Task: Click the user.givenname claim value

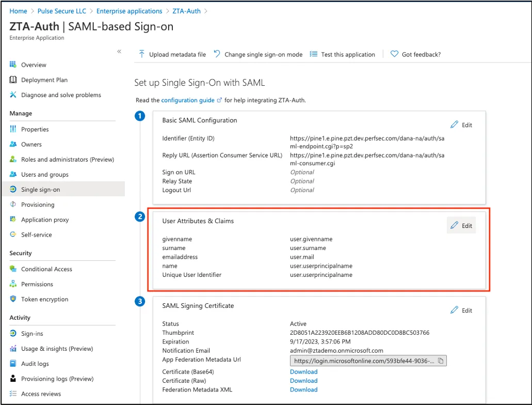Action: (311, 239)
